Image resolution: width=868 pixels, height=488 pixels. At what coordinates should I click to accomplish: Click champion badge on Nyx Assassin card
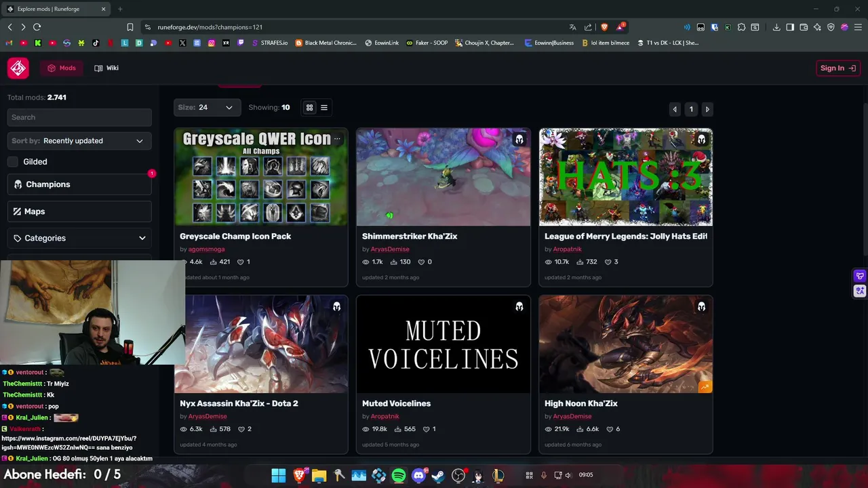coord(337,307)
